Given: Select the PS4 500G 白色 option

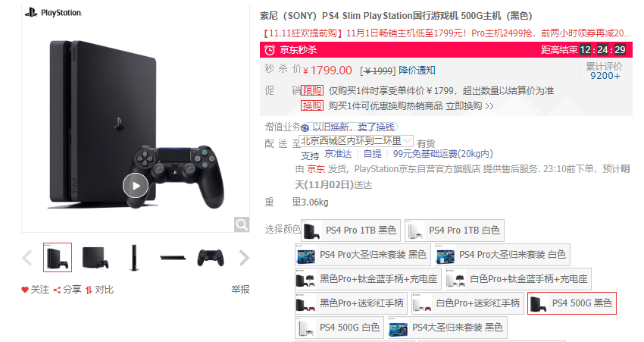Looking at the screenshot, I should 339,328.
